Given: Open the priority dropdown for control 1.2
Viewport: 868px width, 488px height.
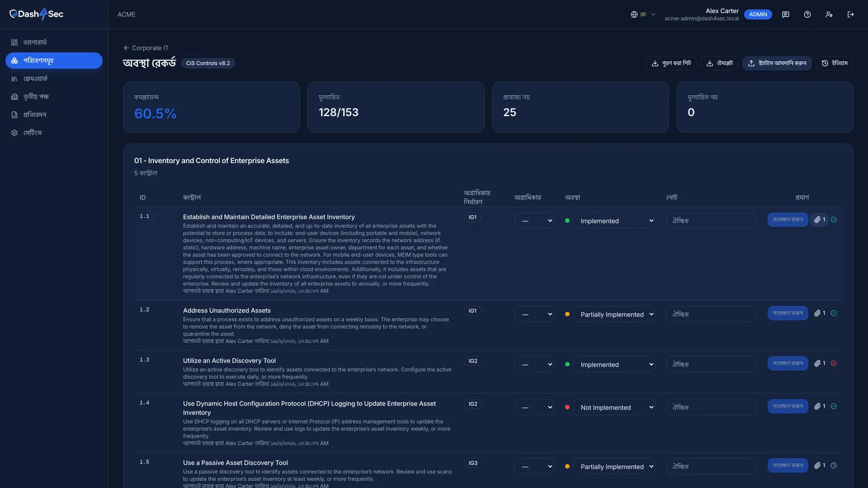Looking at the screenshot, I should pos(534,314).
